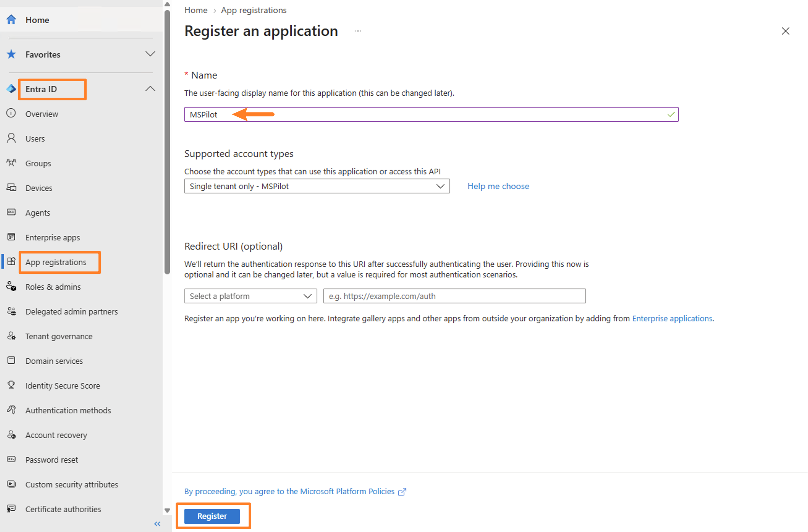Open the Enterprise applications link
This screenshot has height=532, width=808.
[672, 319]
